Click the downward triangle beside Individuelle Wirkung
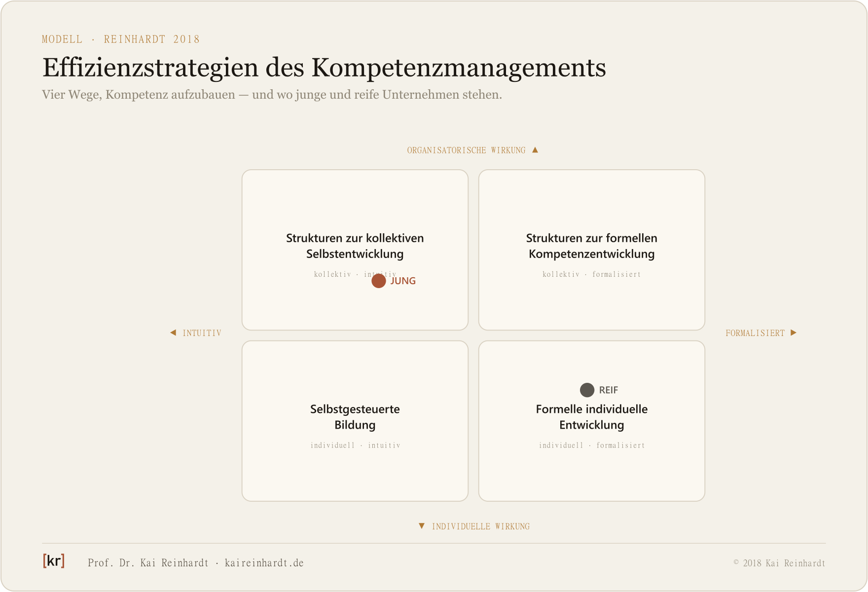 422,526
